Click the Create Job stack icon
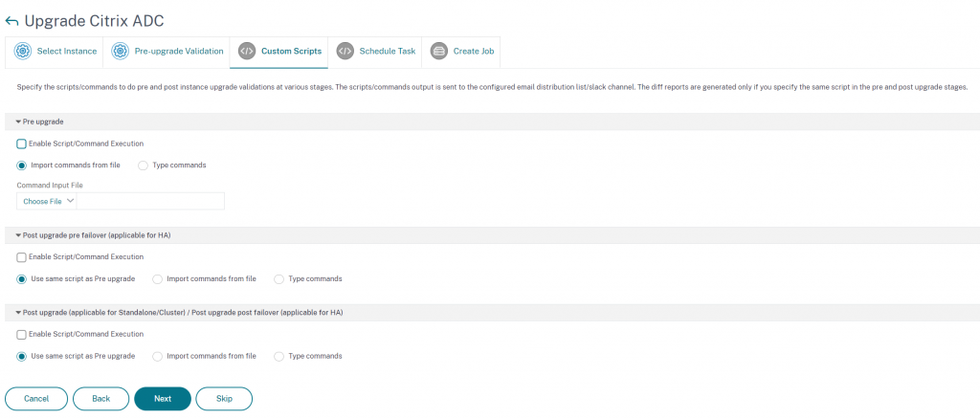Image resolution: width=980 pixels, height=419 pixels. 439,52
